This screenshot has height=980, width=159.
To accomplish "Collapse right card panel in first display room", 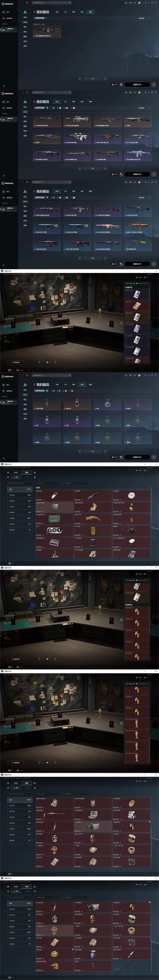I will coord(121,323).
